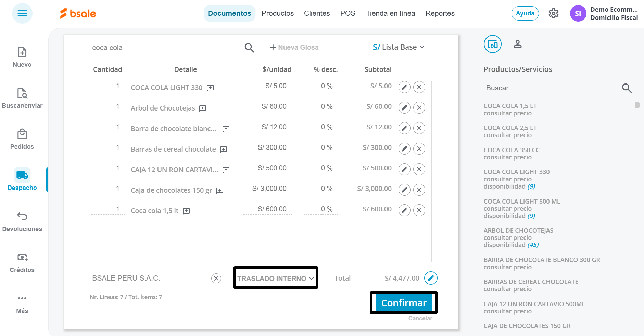Open Nuevo document sidebar item

tap(22, 57)
